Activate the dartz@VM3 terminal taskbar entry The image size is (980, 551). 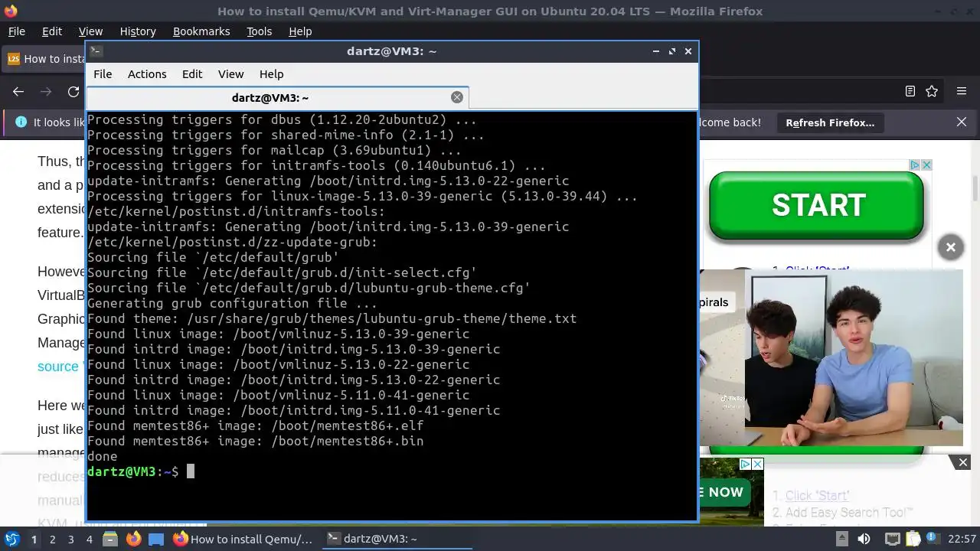click(395, 539)
